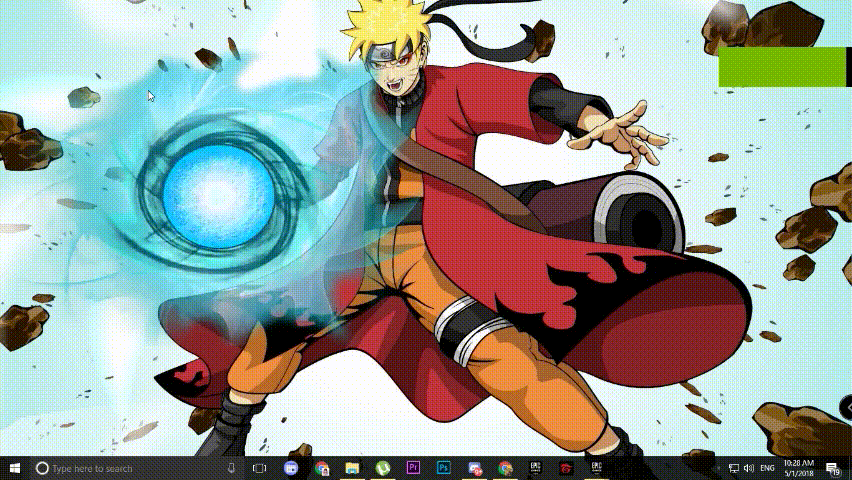The image size is (852, 480).
Task: Open the network status tray icon
Action: click(x=734, y=468)
